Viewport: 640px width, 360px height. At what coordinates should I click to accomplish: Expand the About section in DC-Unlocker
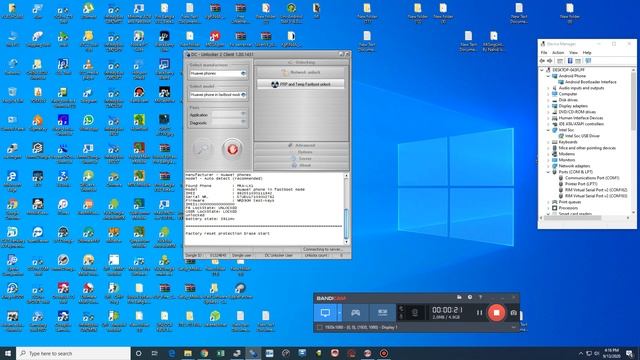point(302,165)
